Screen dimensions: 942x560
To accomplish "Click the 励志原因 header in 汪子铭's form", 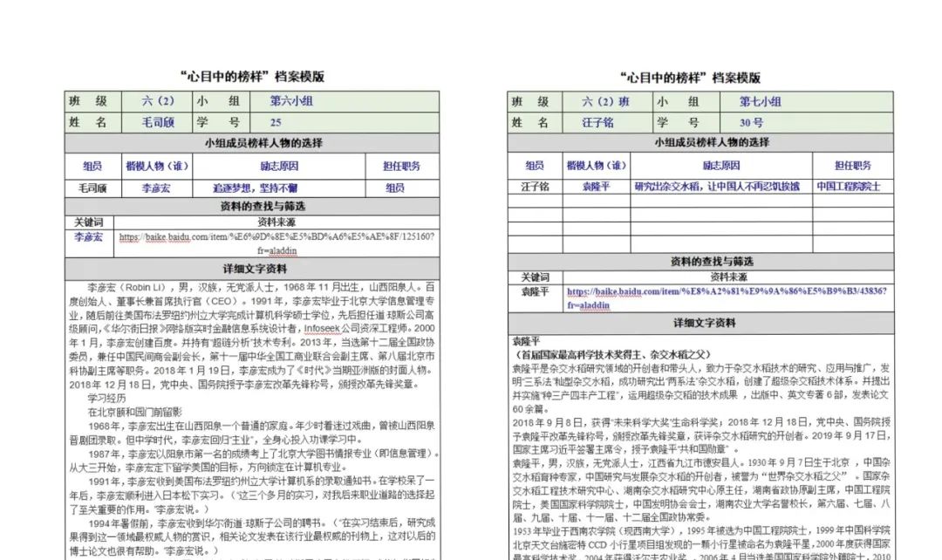I will click(x=721, y=165).
